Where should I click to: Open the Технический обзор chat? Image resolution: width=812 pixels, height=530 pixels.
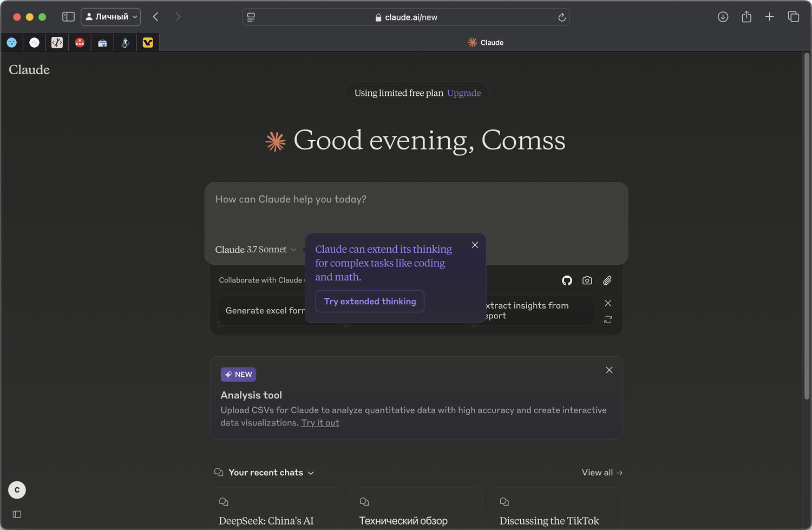point(416,509)
